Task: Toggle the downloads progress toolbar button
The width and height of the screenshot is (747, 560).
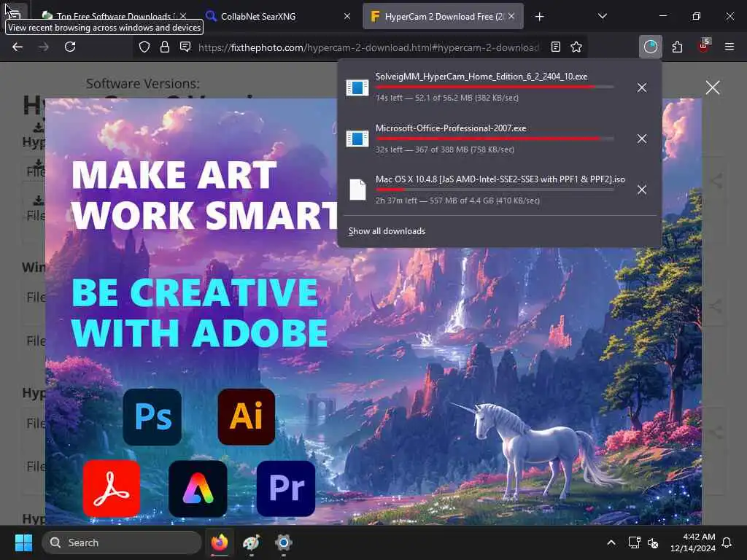Action: pos(650,47)
